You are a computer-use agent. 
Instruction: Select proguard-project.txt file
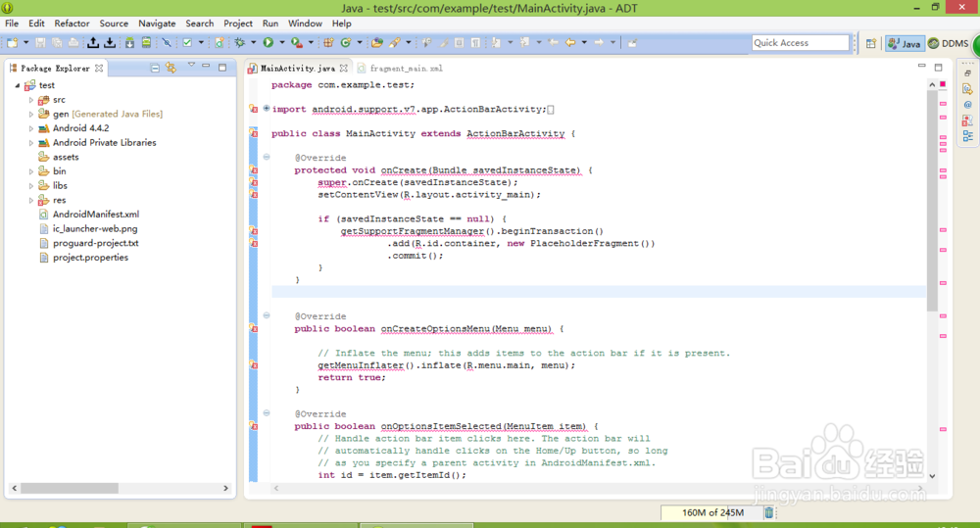pyautogui.click(x=89, y=243)
